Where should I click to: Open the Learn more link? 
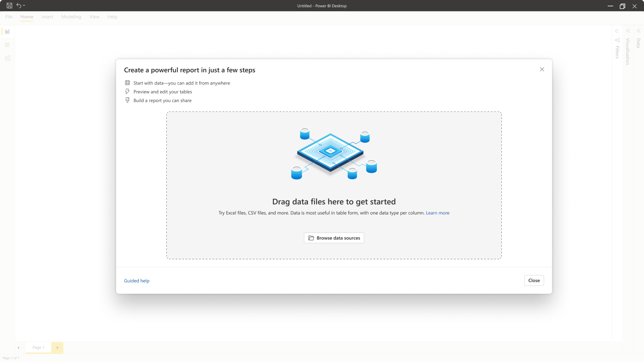point(437,213)
